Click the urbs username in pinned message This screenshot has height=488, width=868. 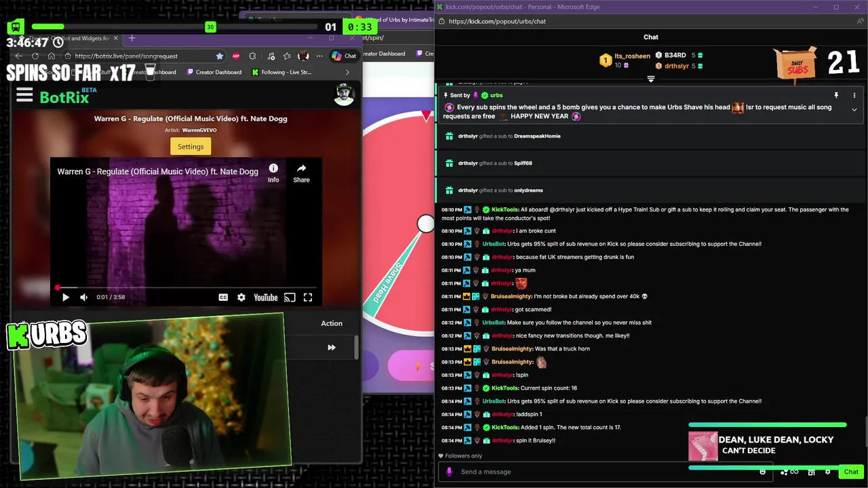496,96
